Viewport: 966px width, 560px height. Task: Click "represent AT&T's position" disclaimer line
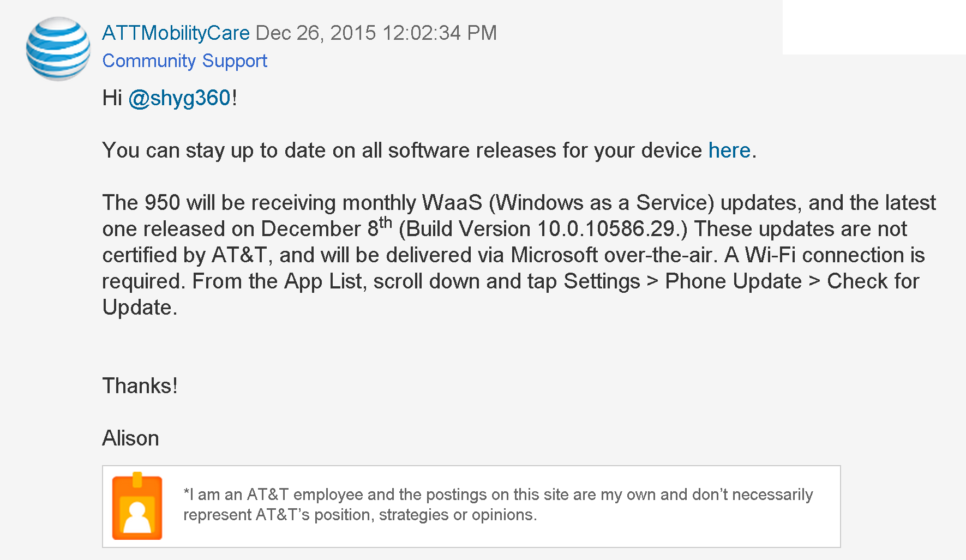[x=360, y=515]
